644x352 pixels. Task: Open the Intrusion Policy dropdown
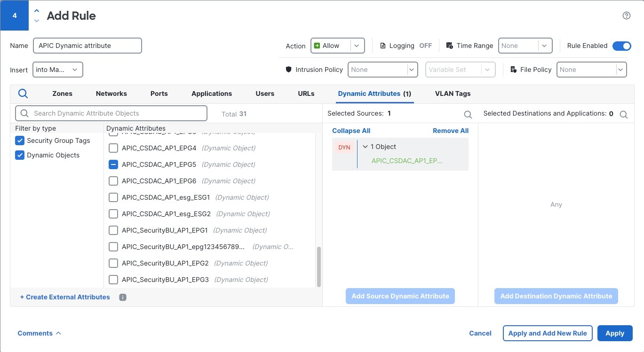pyautogui.click(x=382, y=70)
